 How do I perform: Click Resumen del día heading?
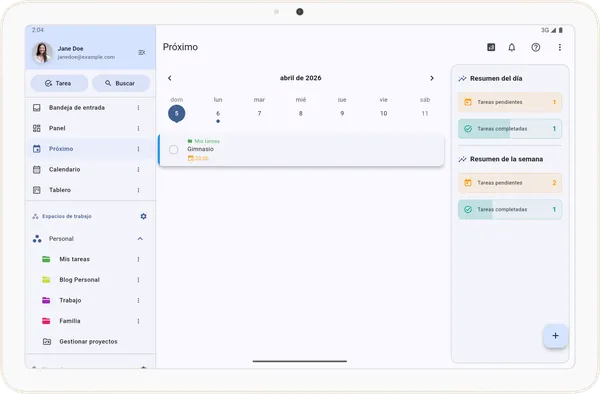tap(496, 78)
